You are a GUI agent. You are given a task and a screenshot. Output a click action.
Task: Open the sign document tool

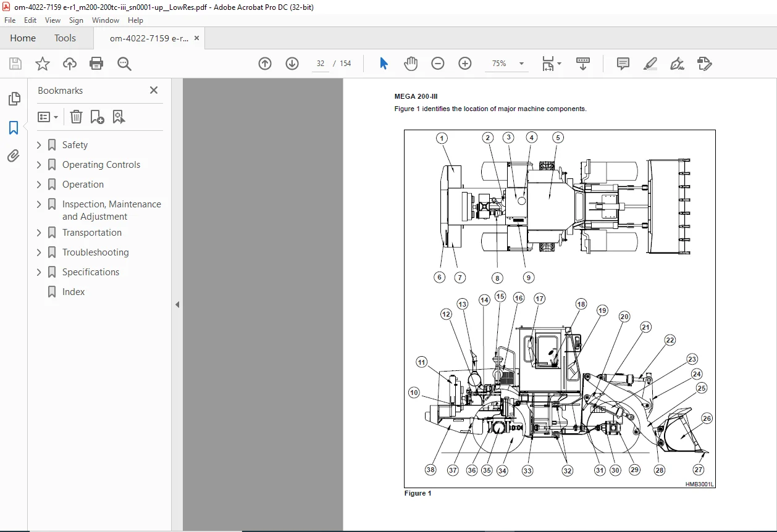pyautogui.click(x=677, y=64)
